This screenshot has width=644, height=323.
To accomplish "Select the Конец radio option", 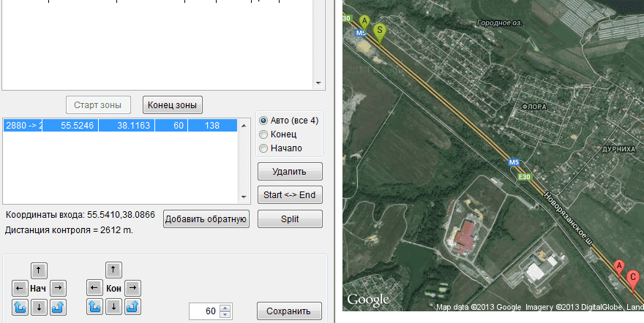I will (x=264, y=134).
